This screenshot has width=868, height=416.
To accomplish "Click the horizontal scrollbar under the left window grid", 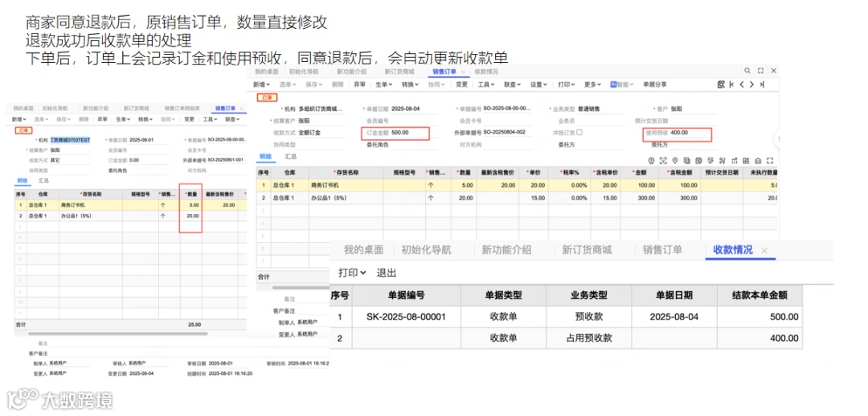I will tap(117, 333).
